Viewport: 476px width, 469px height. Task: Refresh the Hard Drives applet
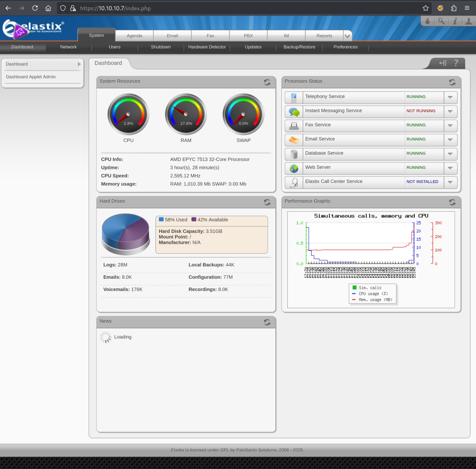[x=267, y=202]
